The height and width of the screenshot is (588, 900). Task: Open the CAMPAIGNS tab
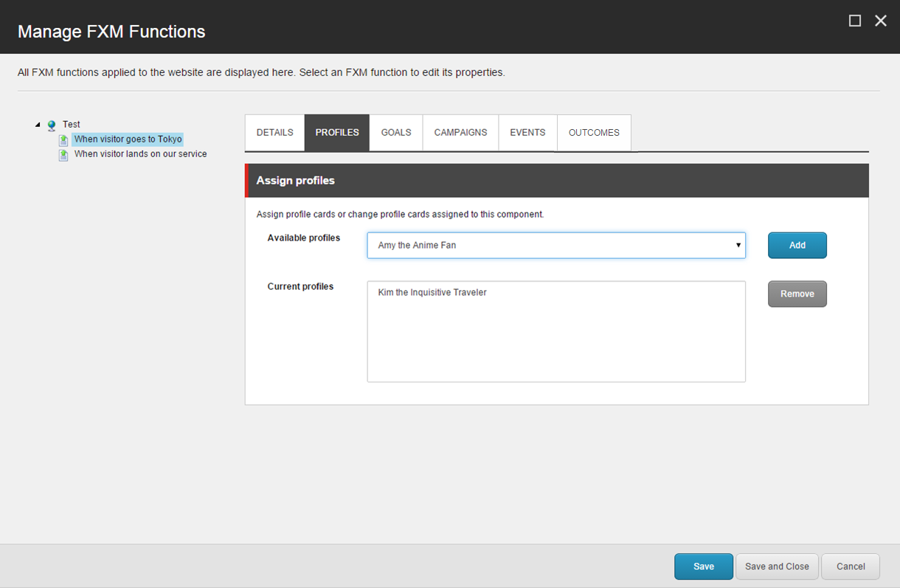tap(460, 132)
